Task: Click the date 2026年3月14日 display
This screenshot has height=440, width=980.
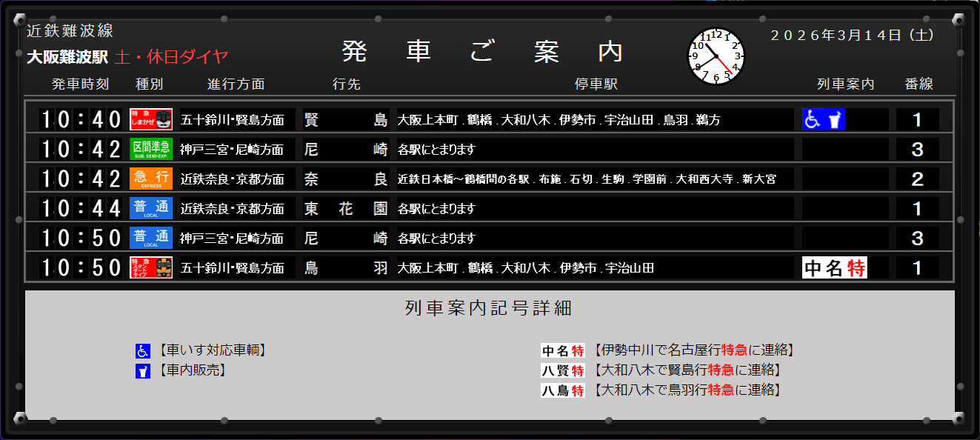Action: [x=852, y=35]
